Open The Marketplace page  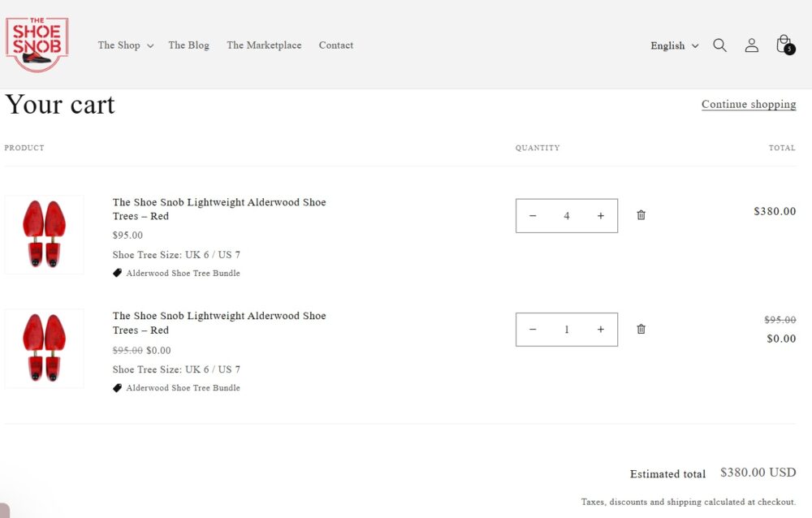pyautogui.click(x=264, y=45)
